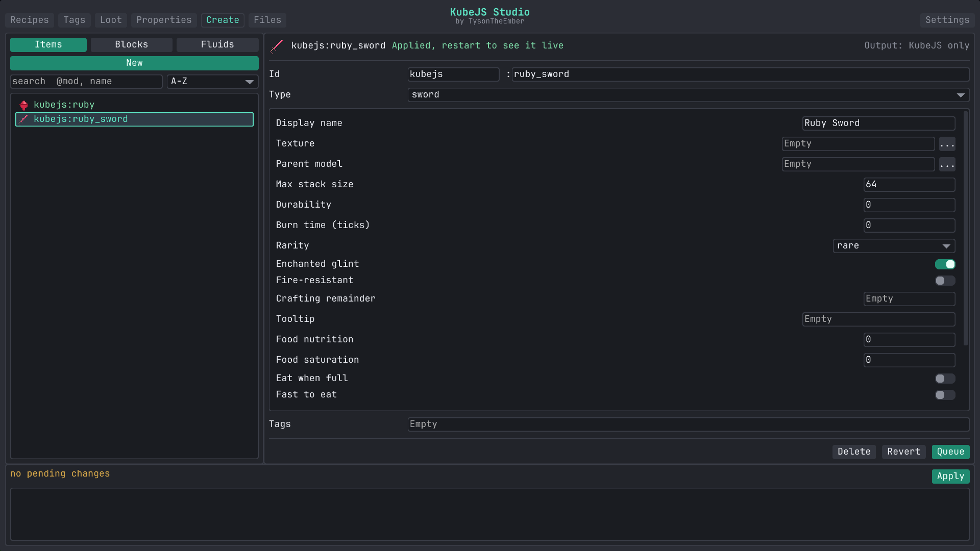Screen dimensions: 980x551
Task: Select the Blocks category tab
Action: [132, 45]
